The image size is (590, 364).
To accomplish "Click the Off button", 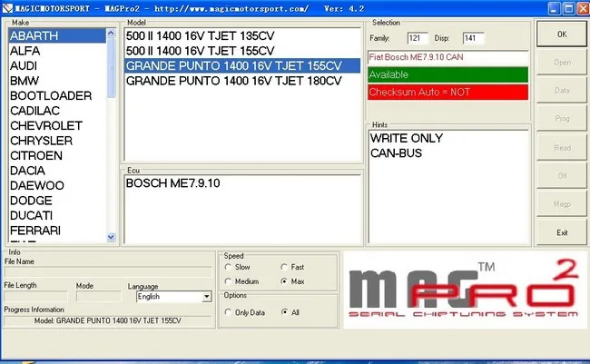I will coord(562,176).
